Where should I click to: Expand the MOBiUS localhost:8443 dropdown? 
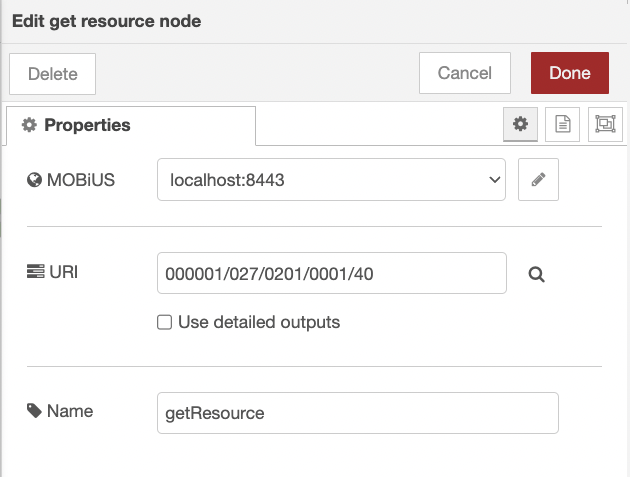point(331,180)
